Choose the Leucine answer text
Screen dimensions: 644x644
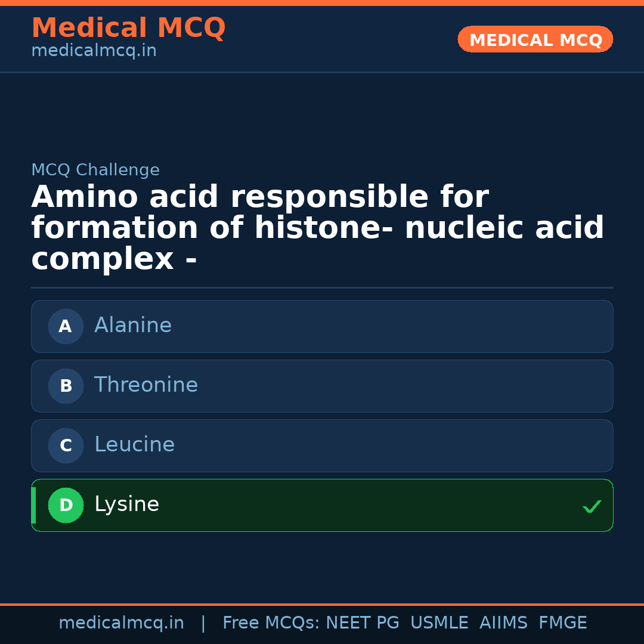click(134, 445)
